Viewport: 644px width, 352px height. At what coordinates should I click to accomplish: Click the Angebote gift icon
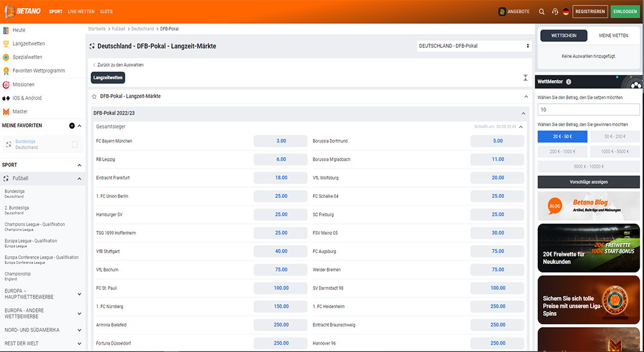pyautogui.click(x=502, y=12)
